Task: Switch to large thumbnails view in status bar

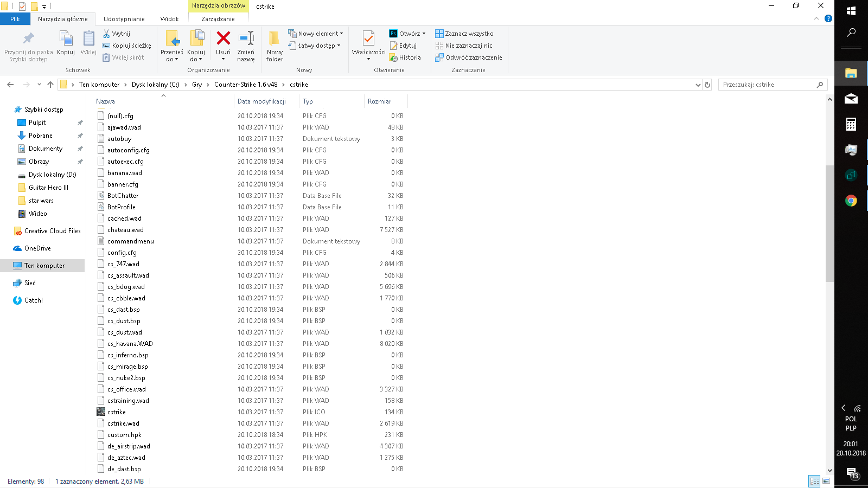Action: pyautogui.click(x=826, y=481)
